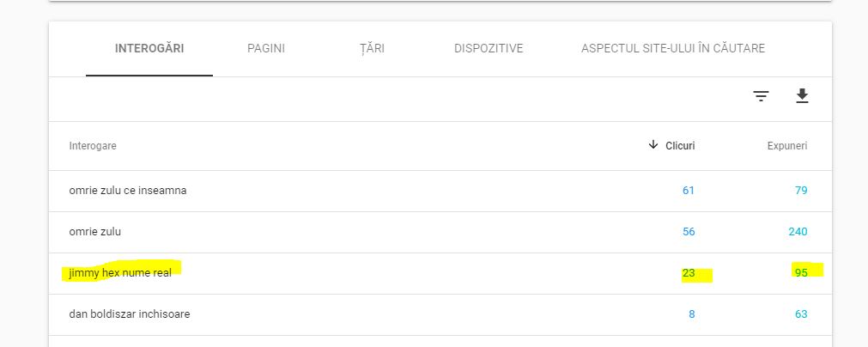This screenshot has width=868, height=347.
Task: Sort table by Clicuri column header
Action: tap(680, 146)
